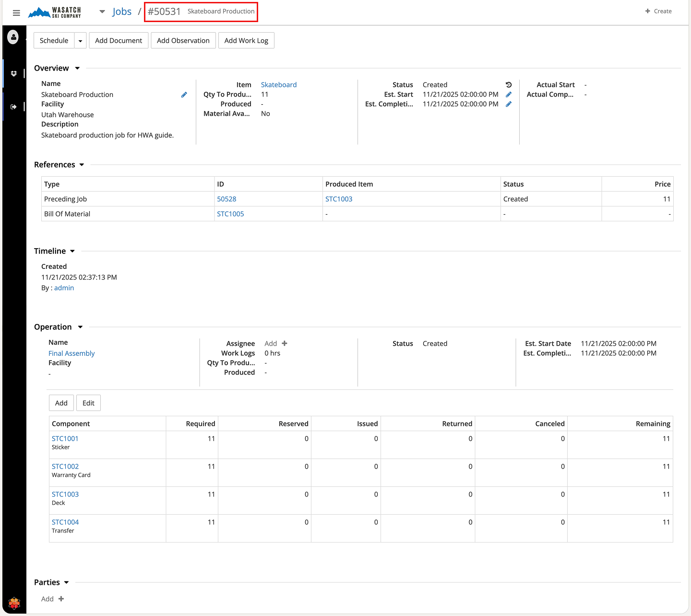691x616 pixels.
Task: Open status history clock icon
Action: click(509, 85)
